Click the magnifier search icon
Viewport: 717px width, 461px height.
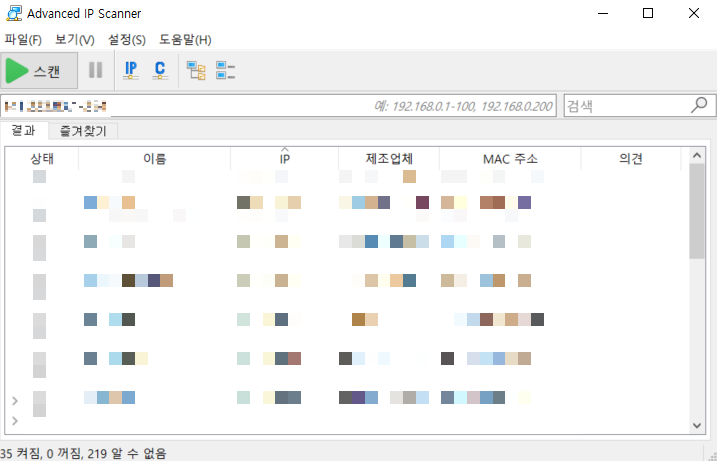(699, 106)
